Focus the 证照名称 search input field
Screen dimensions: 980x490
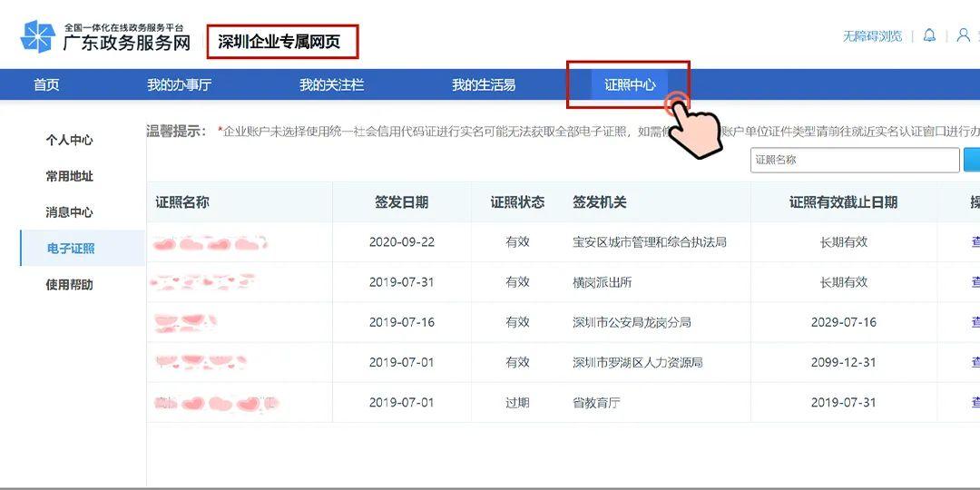[854, 160]
